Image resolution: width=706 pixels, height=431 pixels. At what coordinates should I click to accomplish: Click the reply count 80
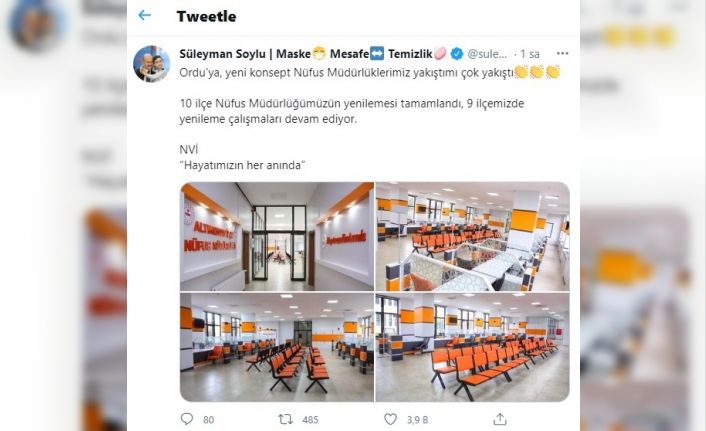point(208,420)
